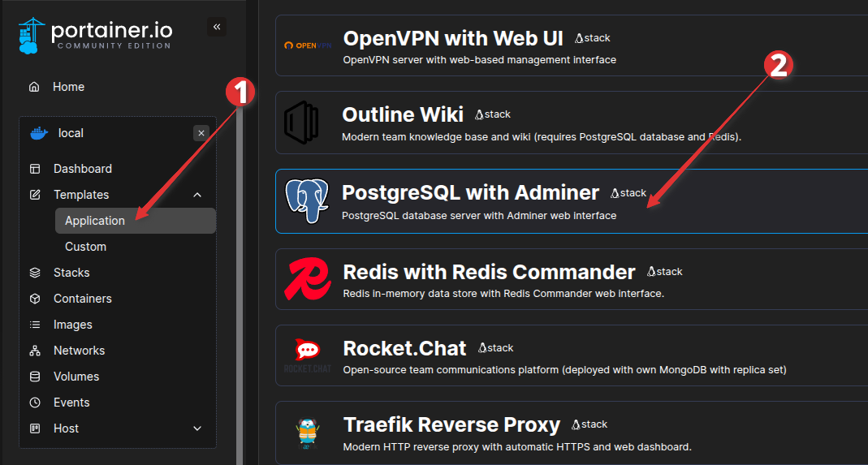Open the Home page
Image resolution: width=868 pixels, height=465 pixels.
[69, 87]
